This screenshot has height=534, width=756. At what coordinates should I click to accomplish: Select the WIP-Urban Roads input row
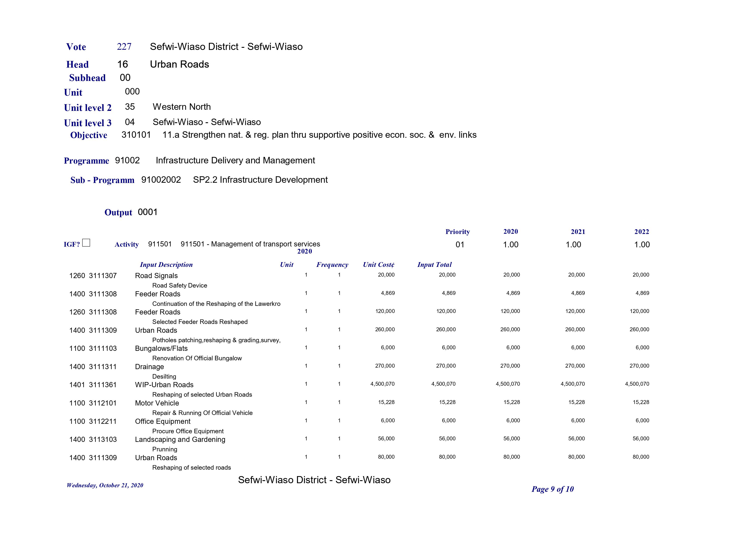(x=164, y=385)
